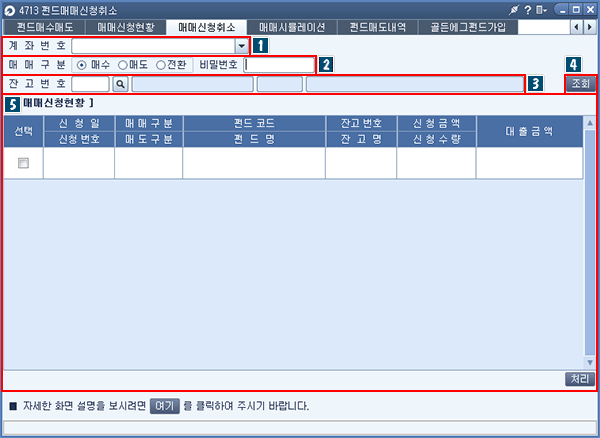The height and width of the screenshot is (438, 600).
Task: Select the 매매신청취소 tab
Action: click(x=207, y=28)
